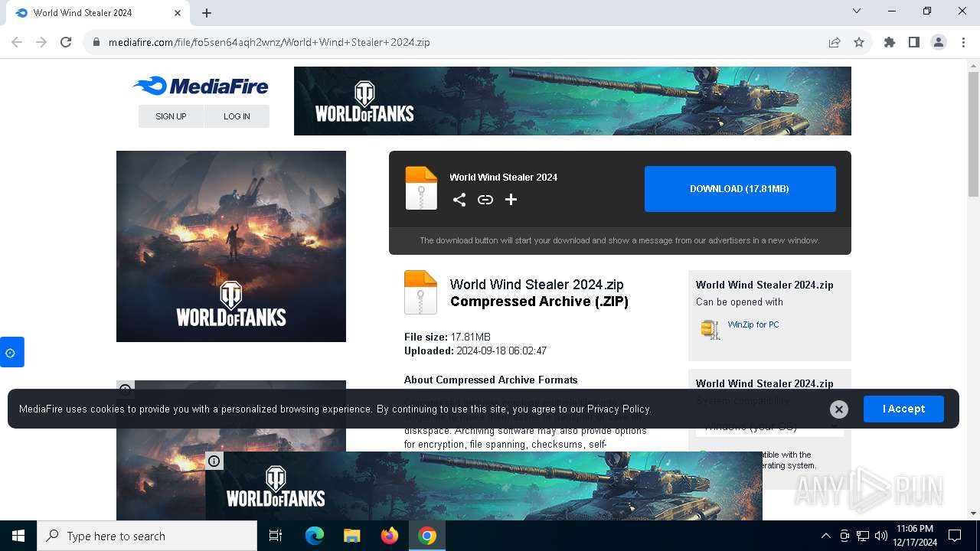Click SIGN UP button
The width and height of the screenshot is (980, 551).
pos(171,116)
